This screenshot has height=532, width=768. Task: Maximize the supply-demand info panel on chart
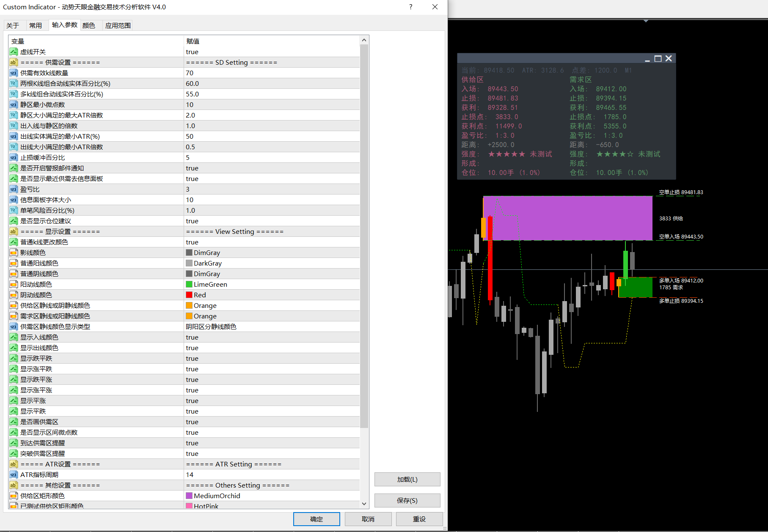658,58
